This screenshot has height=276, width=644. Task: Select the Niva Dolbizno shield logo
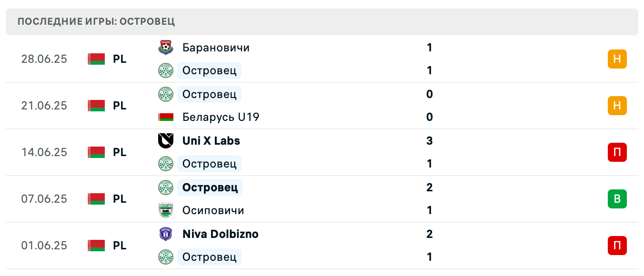(166, 234)
